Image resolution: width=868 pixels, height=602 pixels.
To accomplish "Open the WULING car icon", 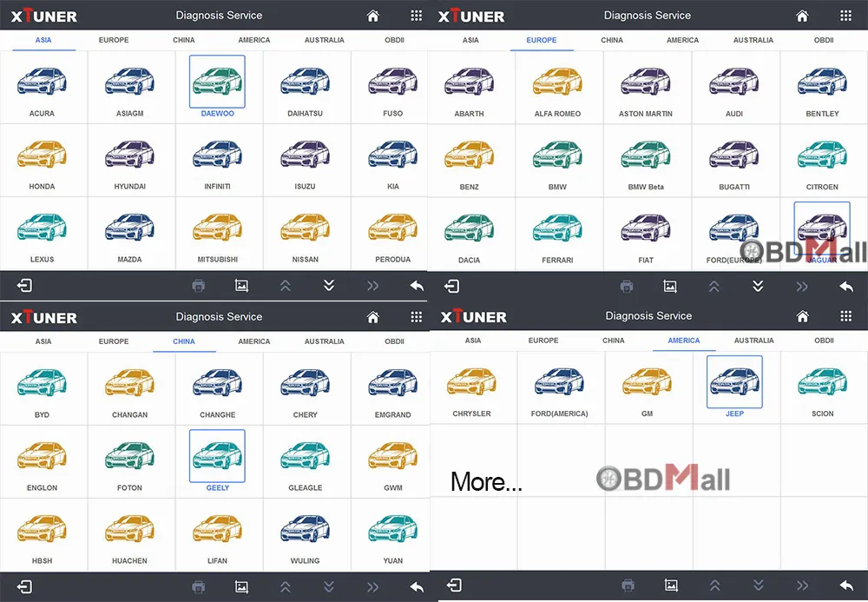I will 305,529.
